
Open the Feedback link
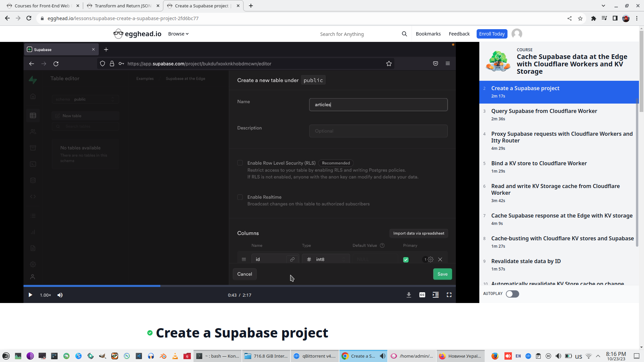point(459,34)
